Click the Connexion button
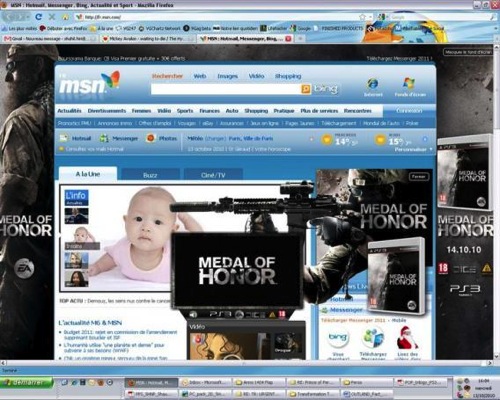Image resolution: width=500 pixels, height=400 pixels. pyautogui.click(x=409, y=111)
